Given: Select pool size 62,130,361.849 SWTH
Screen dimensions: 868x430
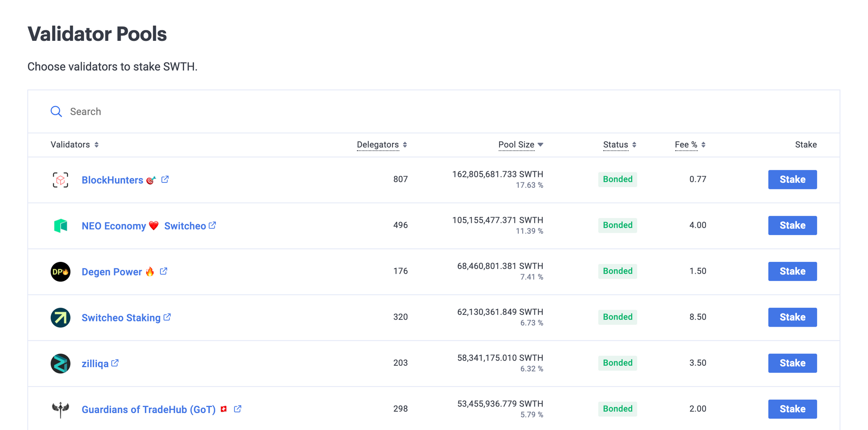Looking at the screenshot, I should [x=500, y=312].
